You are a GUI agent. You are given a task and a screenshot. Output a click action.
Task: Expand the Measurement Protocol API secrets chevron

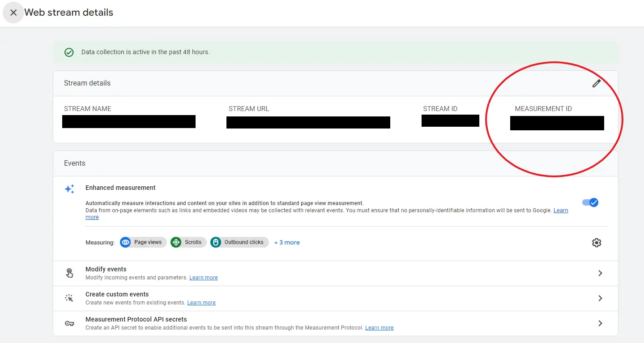click(600, 323)
